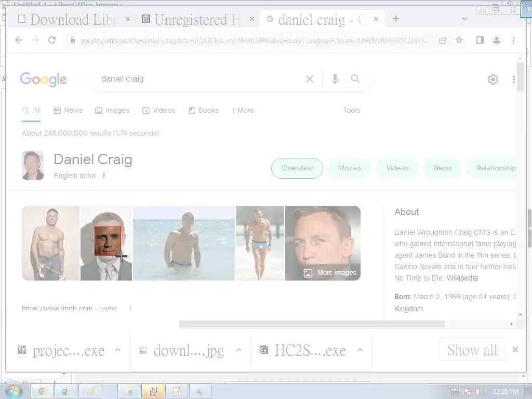Show all downloads
The image size is (532, 399).
[x=472, y=350]
